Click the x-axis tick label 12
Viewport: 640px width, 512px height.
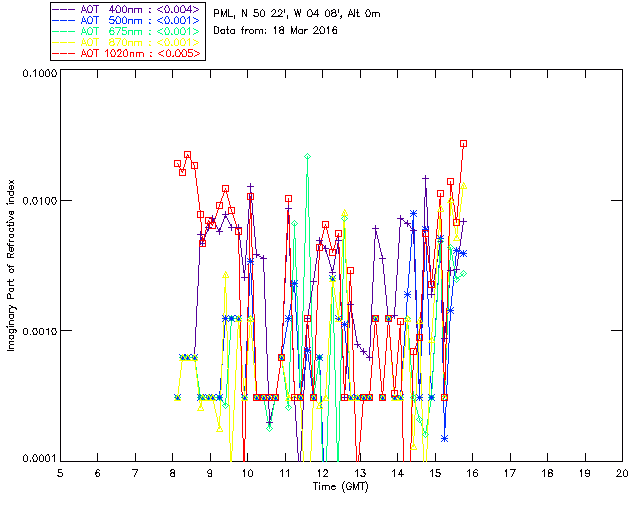(x=322, y=473)
